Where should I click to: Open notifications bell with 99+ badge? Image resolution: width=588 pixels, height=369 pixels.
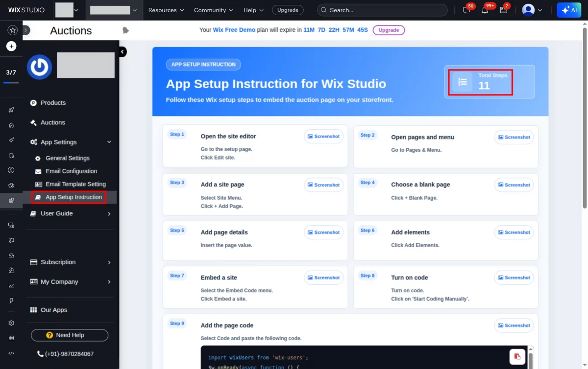(x=485, y=10)
